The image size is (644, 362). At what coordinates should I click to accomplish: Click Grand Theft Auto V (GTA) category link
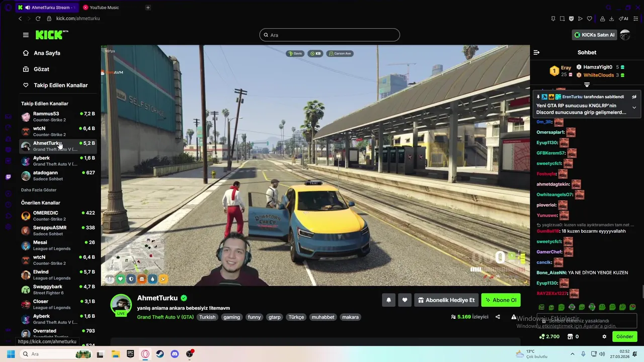[165, 317]
